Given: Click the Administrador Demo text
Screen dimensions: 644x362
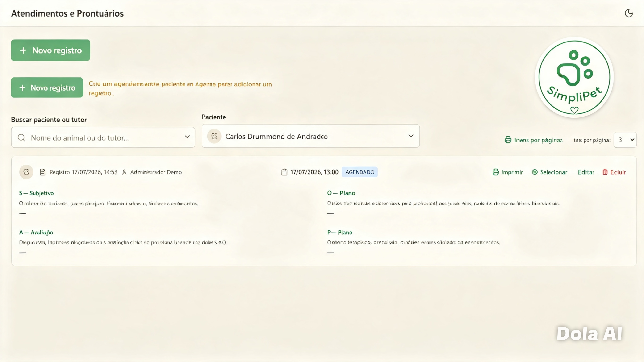Looking at the screenshot, I should pos(156,172).
